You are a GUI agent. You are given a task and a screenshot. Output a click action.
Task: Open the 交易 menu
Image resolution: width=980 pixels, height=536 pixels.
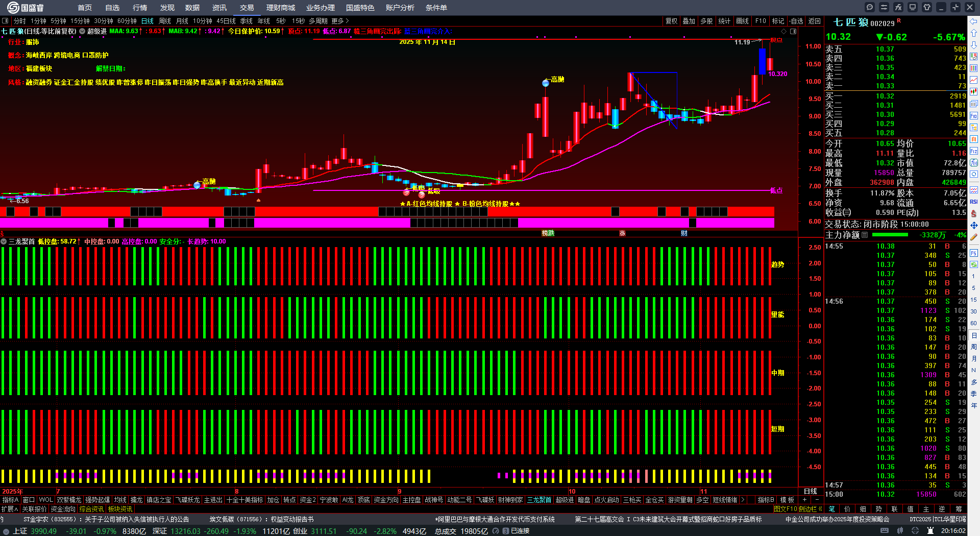[247, 8]
